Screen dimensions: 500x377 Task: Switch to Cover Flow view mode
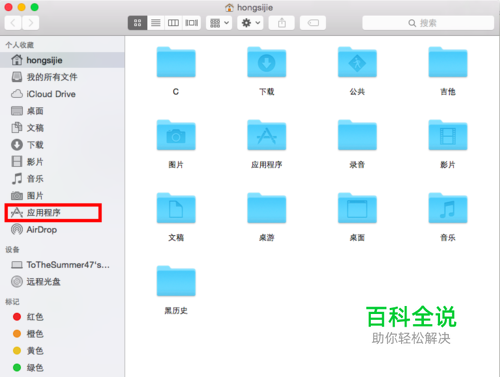point(192,23)
